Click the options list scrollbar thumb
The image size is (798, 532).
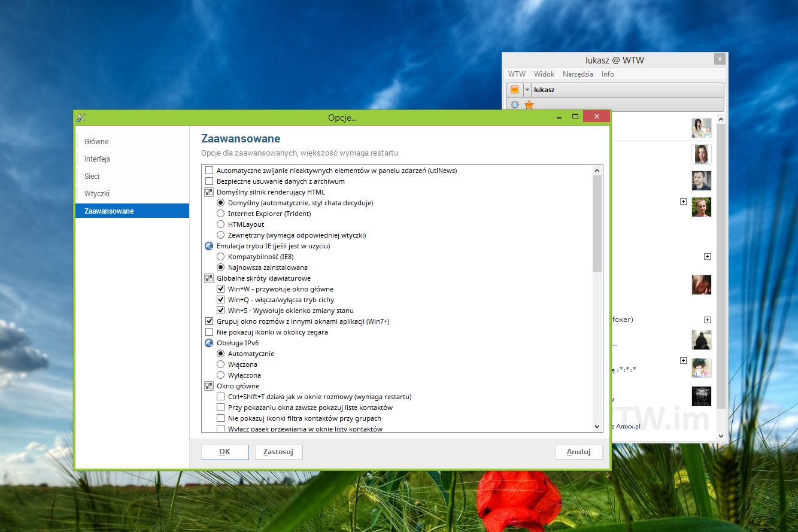(x=597, y=224)
